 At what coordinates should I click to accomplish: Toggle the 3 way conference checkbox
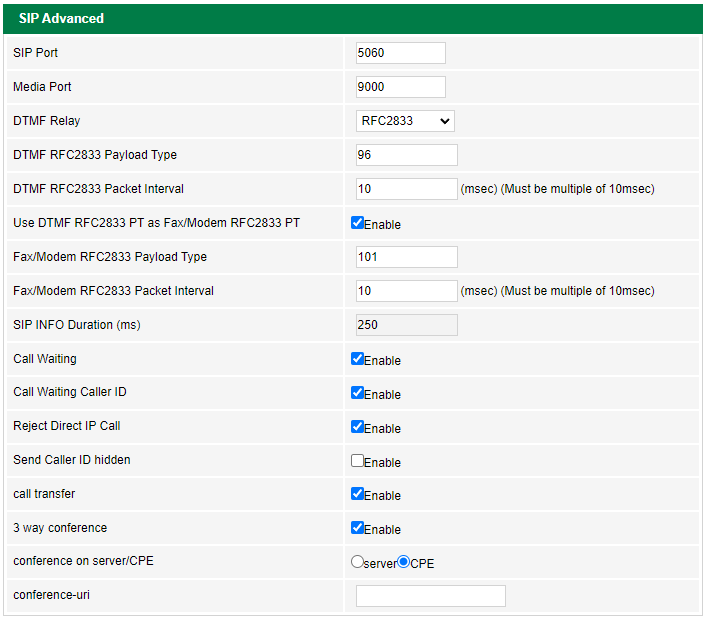[x=357, y=528]
